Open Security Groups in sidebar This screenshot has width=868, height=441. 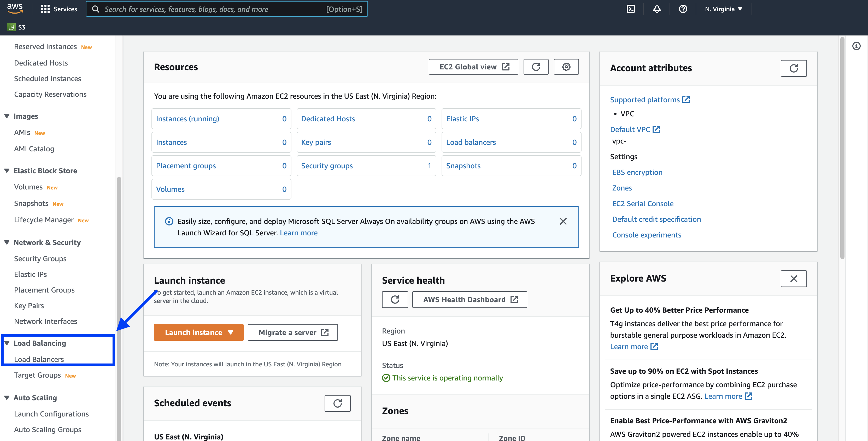tap(40, 259)
